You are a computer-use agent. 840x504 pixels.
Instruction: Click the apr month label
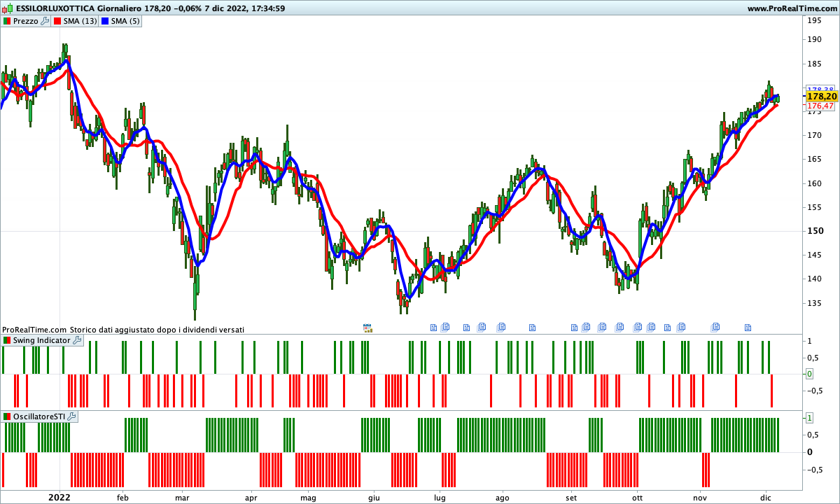tap(251, 497)
